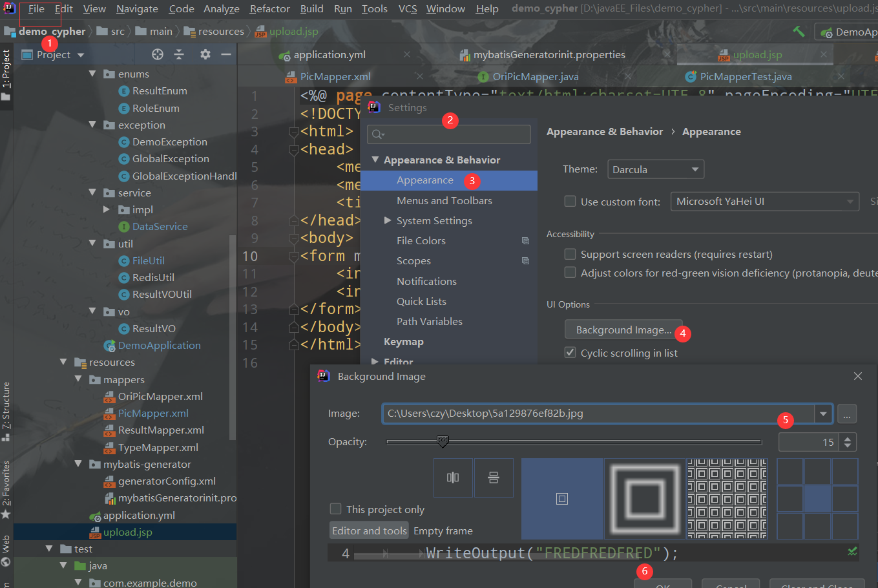Open the Refactor menu

tap(269, 8)
